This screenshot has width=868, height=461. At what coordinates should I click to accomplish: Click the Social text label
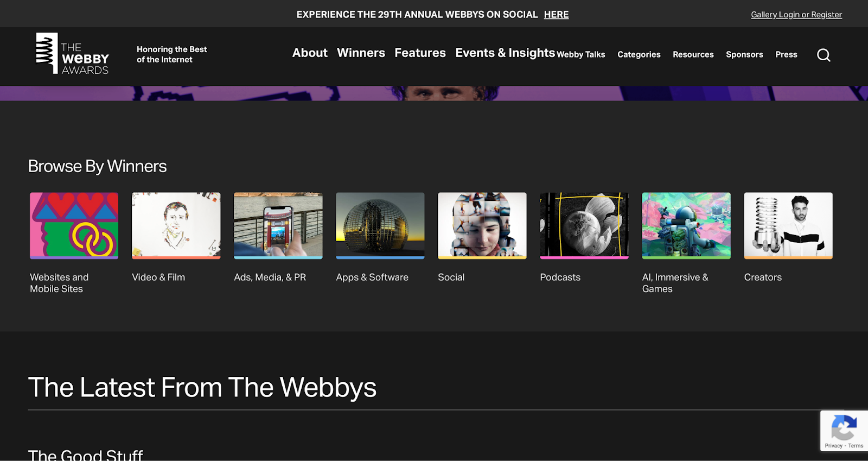click(451, 277)
